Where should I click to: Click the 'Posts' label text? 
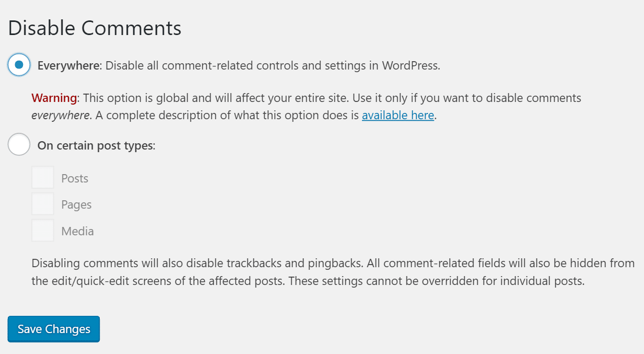(x=75, y=178)
